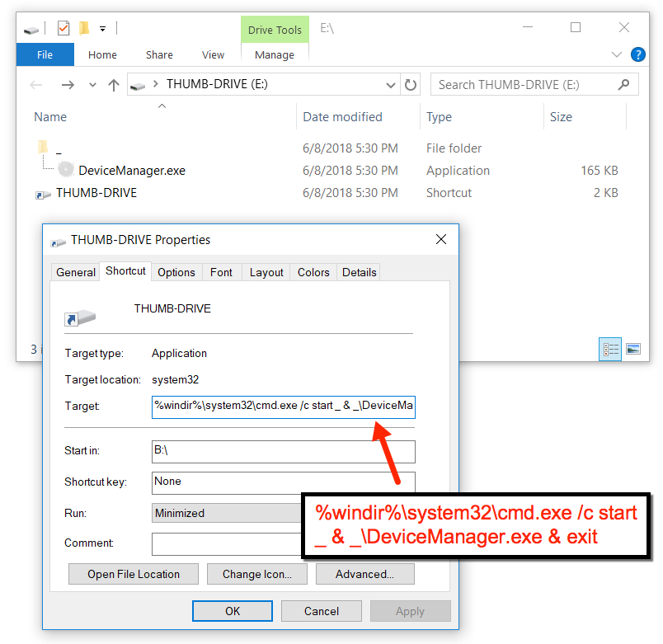Screen dimensions: 663x644
Task: Select the DeviceManager.exe file
Action: pos(132,171)
